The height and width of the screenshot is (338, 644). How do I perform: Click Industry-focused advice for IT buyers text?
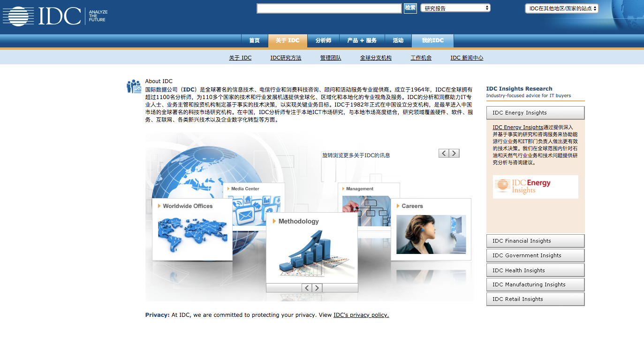pyautogui.click(x=529, y=96)
